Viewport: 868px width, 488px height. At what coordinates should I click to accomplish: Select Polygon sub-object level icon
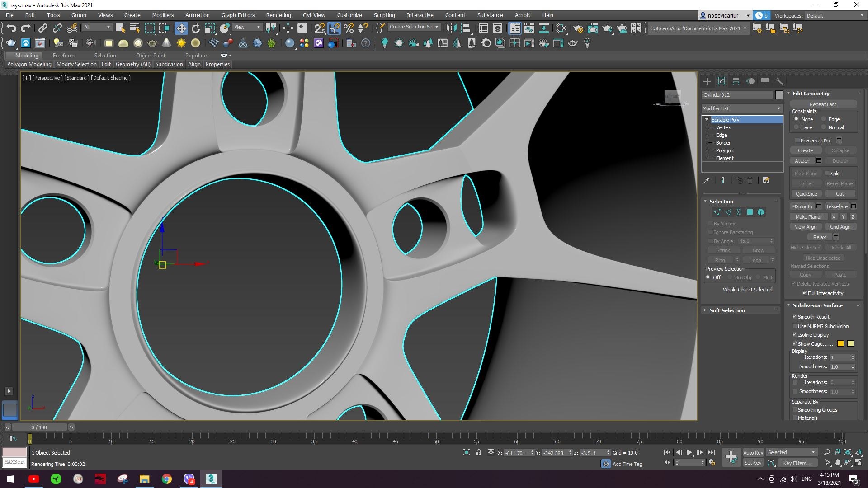[x=750, y=212]
